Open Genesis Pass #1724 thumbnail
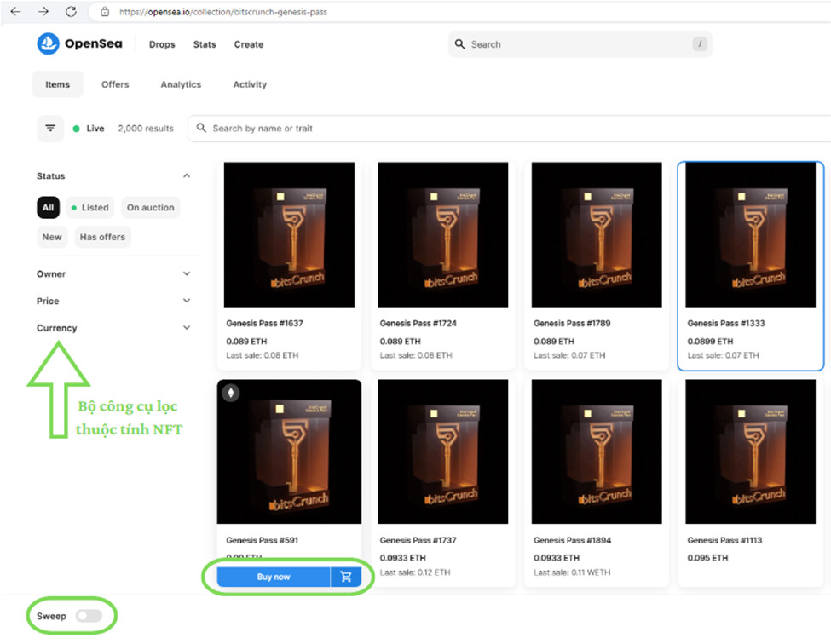Screen dimensions: 831x644 click(x=442, y=234)
